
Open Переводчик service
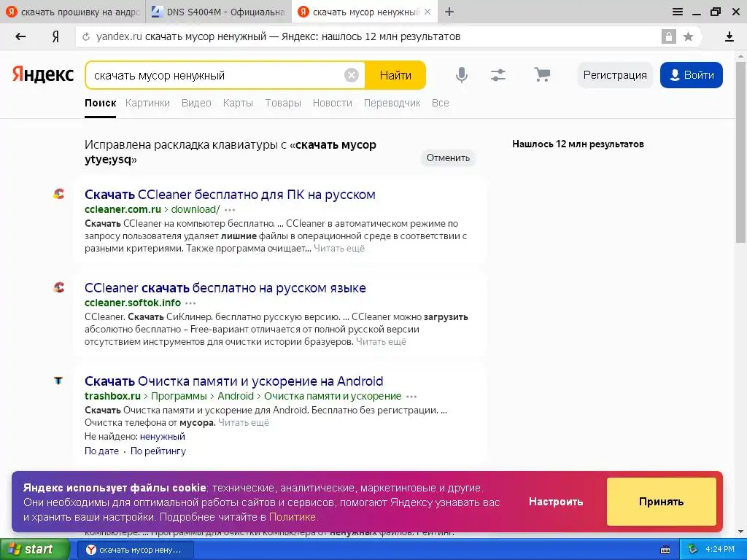pyautogui.click(x=392, y=103)
